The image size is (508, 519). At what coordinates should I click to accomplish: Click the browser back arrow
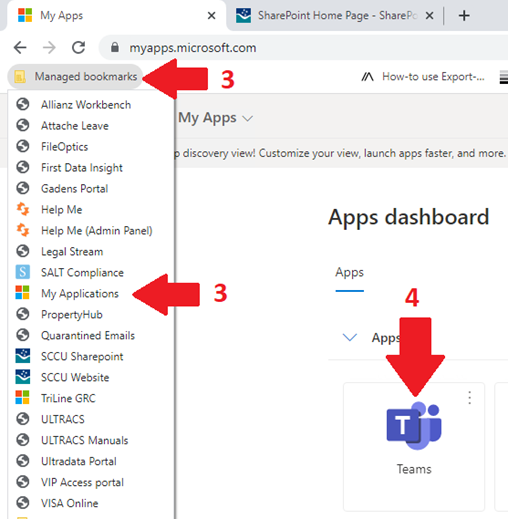(20, 48)
